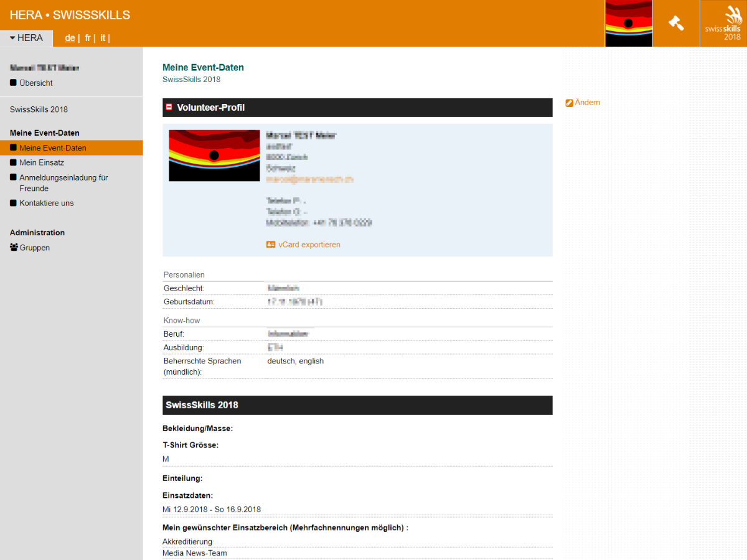The height and width of the screenshot is (560, 747).
Task: Click the 'Akkreditierung' entry
Action: pyautogui.click(x=187, y=542)
